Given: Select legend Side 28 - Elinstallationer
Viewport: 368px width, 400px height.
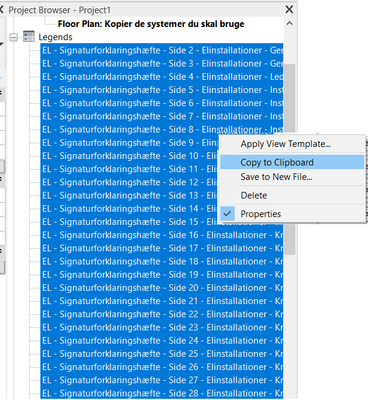Looking at the screenshot, I should (x=162, y=393).
